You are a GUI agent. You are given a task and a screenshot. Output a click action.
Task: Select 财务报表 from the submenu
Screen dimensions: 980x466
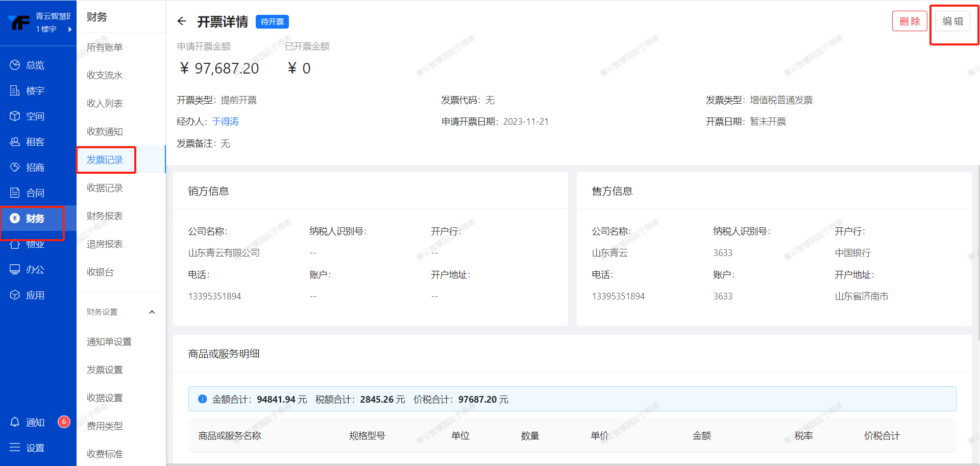coord(105,216)
